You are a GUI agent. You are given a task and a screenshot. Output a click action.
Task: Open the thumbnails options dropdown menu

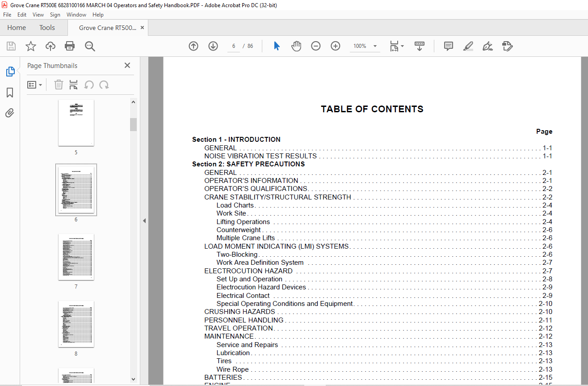[x=34, y=85]
